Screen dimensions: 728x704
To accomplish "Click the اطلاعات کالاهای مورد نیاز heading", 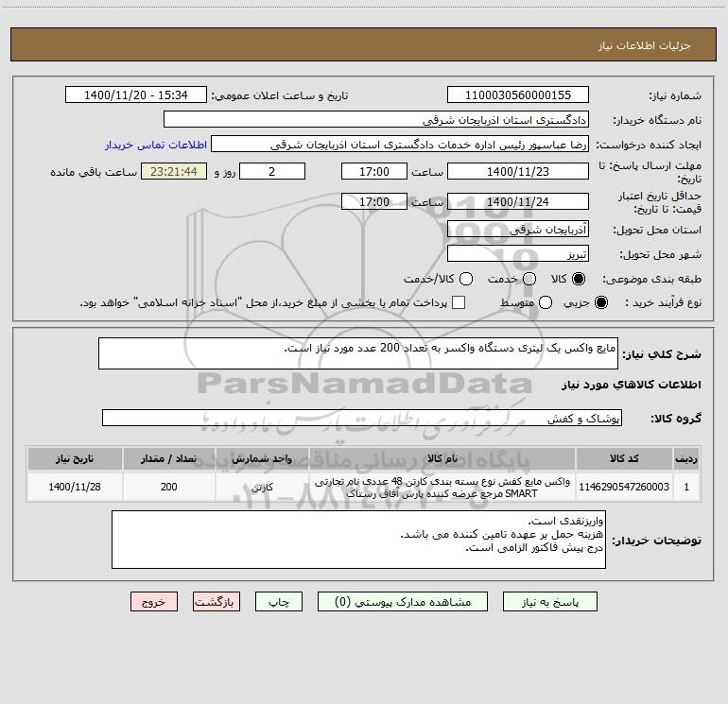I will pos(631,385).
